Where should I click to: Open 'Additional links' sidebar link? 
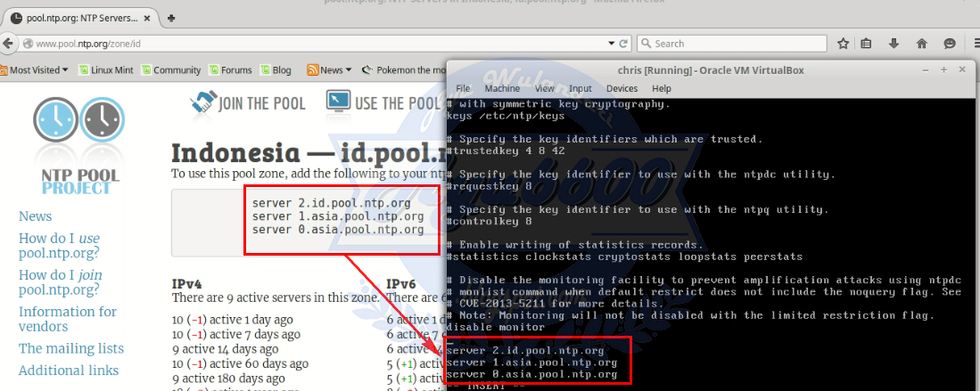[69, 371]
